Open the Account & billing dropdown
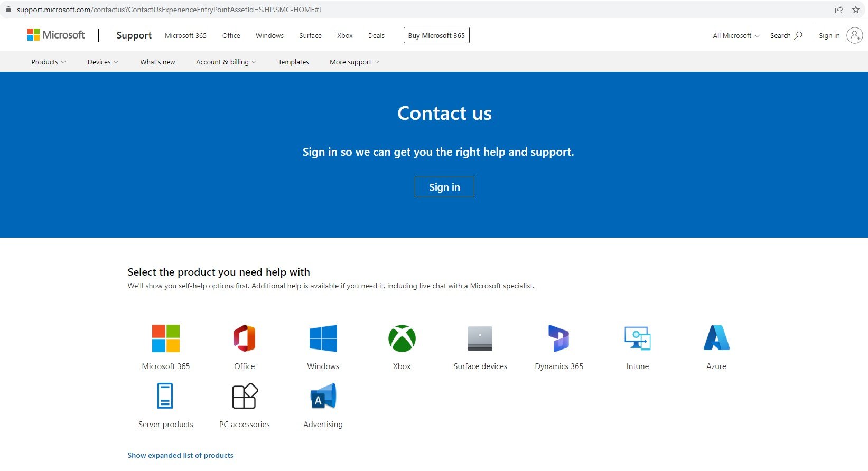The height and width of the screenshot is (471, 868). 226,62
